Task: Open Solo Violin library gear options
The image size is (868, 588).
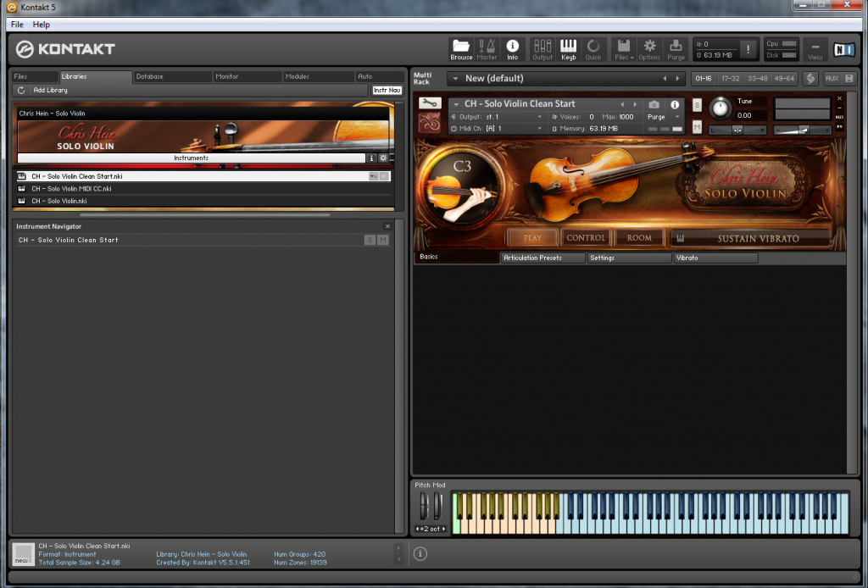Action: click(383, 158)
